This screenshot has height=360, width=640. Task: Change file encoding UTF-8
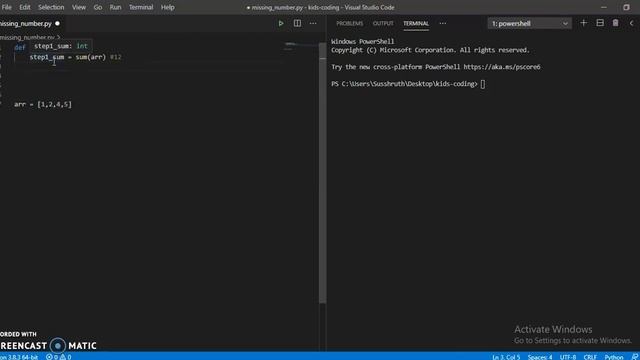pos(568,357)
